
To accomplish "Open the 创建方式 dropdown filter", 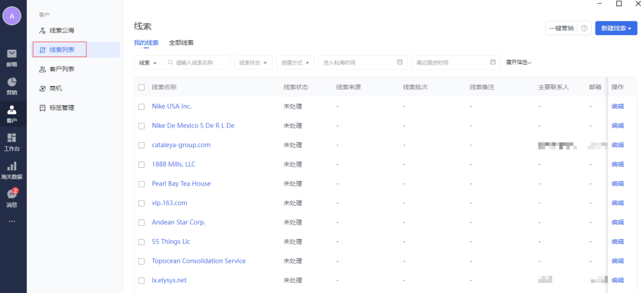I will [296, 62].
